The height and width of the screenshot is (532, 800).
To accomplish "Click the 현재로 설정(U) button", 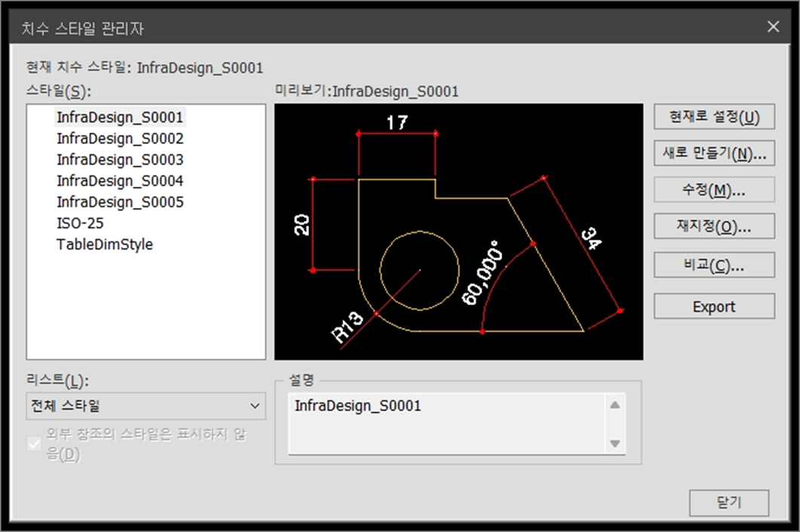I will point(714,117).
